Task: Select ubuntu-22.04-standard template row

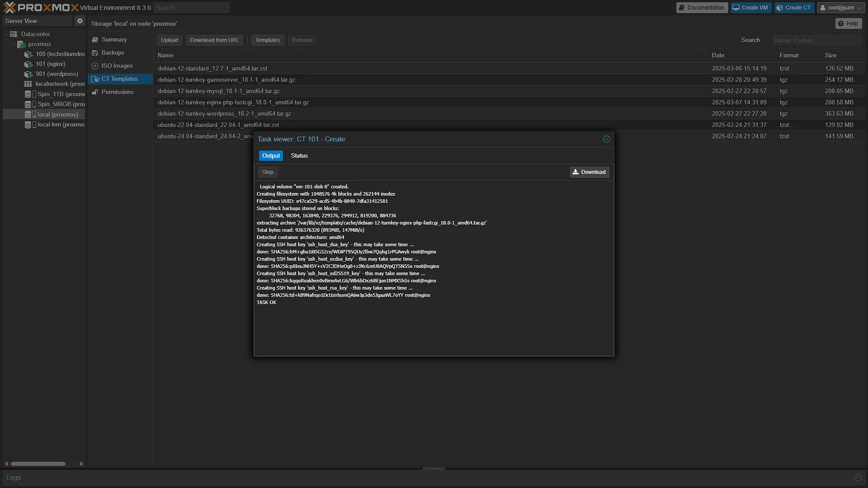Action: (x=509, y=125)
